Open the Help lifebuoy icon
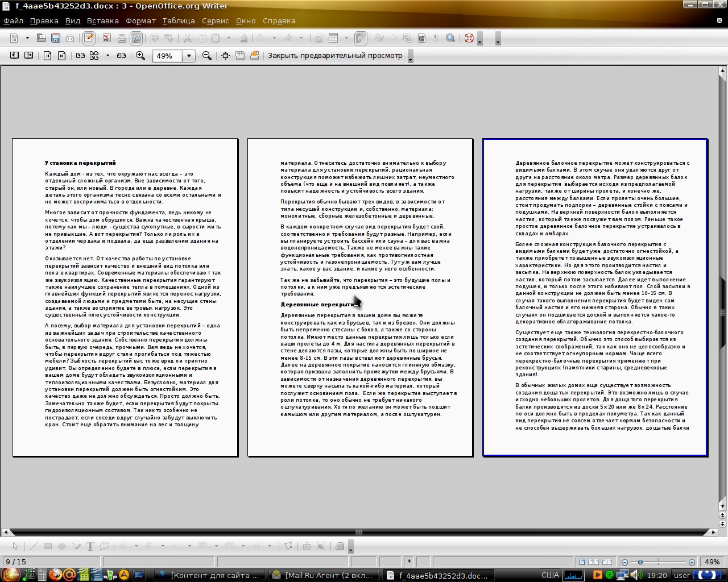This screenshot has width=728, height=582. click(x=469, y=39)
